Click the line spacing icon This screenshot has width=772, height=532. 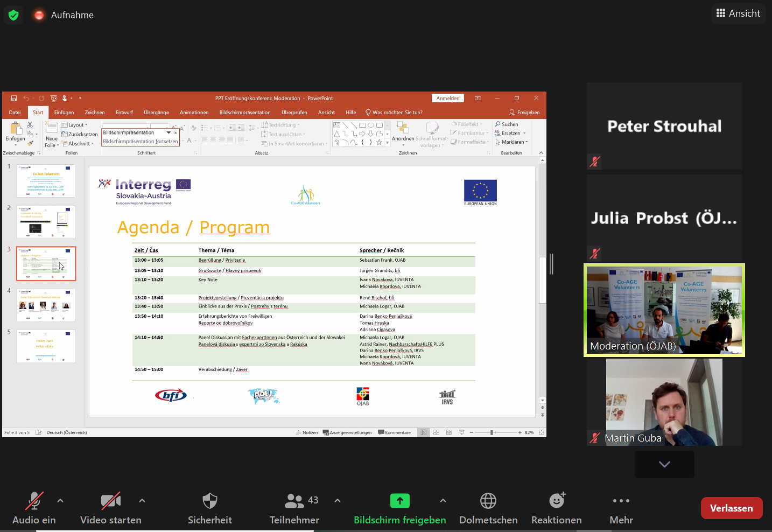click(x=251, y=128)
